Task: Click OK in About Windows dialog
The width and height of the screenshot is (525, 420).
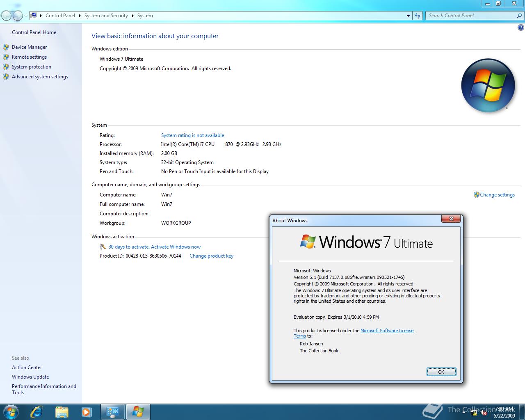Action: pyautogui.click(x=441, y=372)
